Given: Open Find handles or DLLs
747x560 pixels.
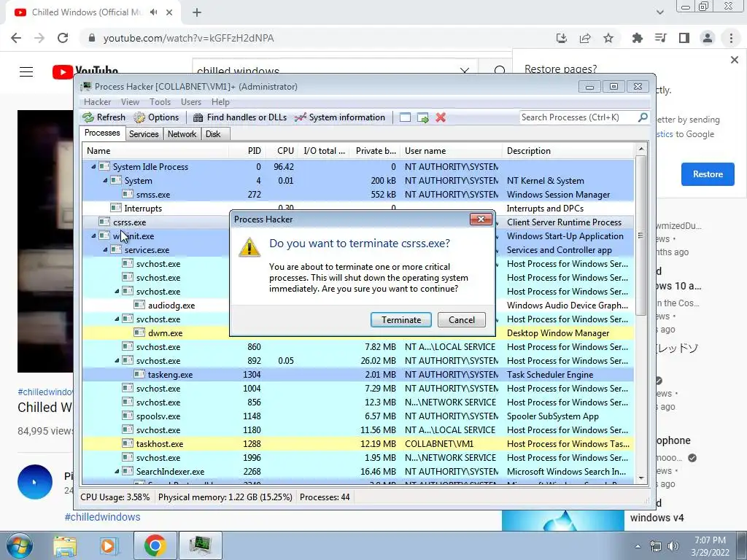Looking at the screenshot, I should (x=239, y=117).
